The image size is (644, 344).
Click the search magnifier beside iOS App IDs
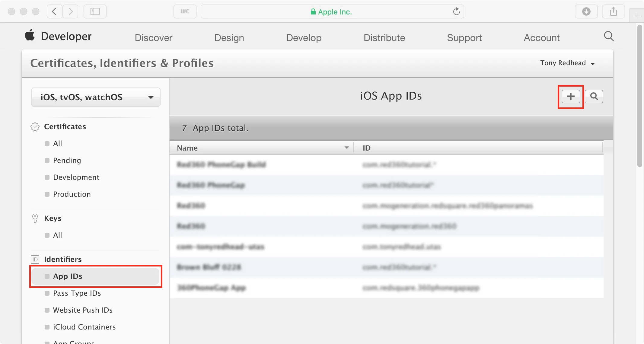594,97
